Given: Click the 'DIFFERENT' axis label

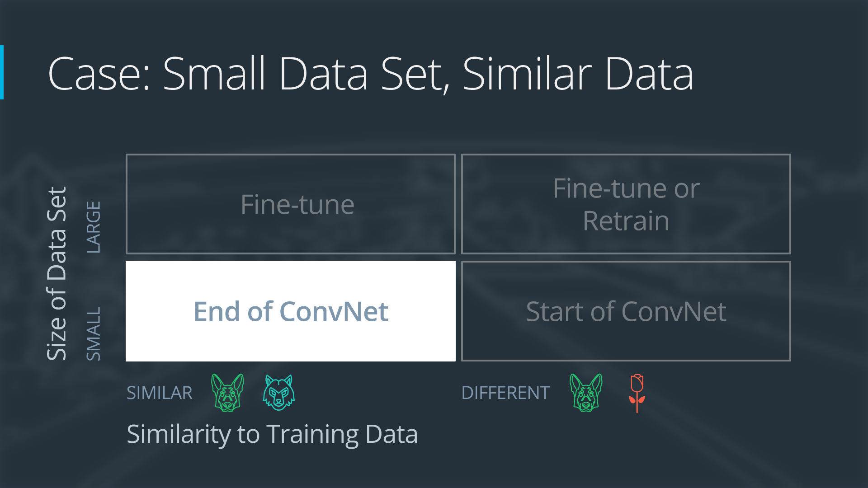Looking at the screenshot, I should [x=505, y=393].
